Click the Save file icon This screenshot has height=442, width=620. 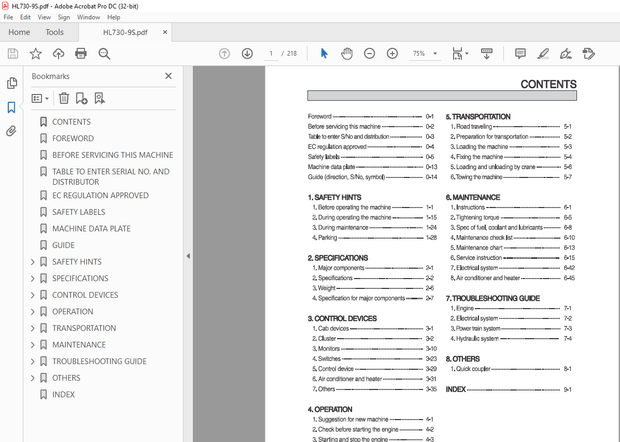click(x=13, y=53)
